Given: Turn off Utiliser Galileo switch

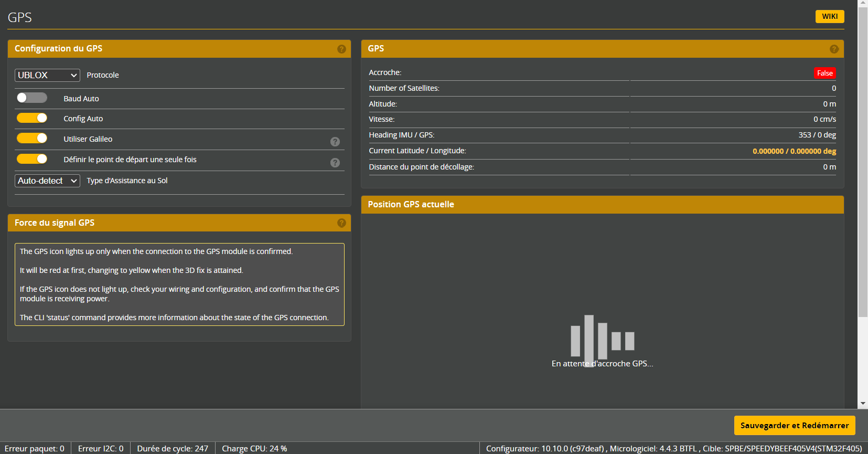Looking at the screenshot, I should coord(32,139).
